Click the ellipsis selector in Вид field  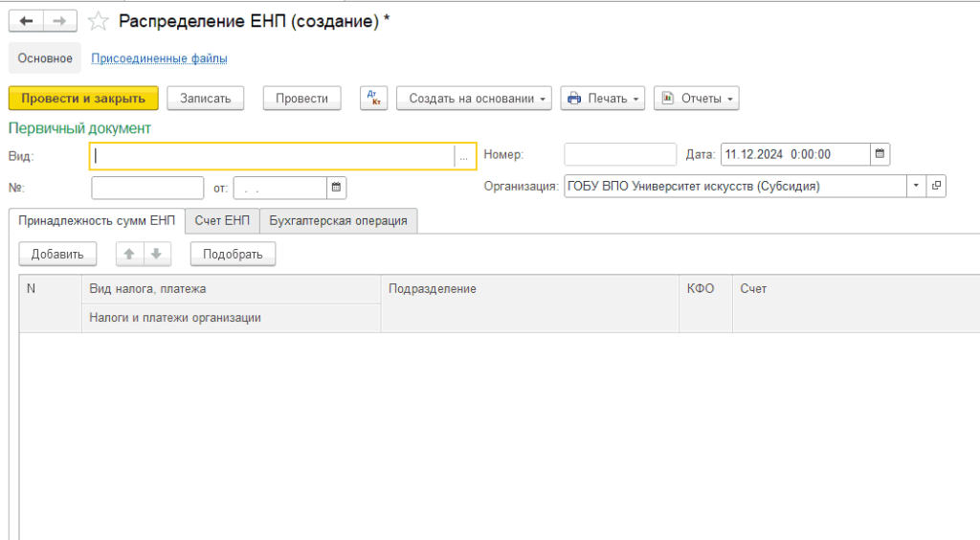[463, 156]
